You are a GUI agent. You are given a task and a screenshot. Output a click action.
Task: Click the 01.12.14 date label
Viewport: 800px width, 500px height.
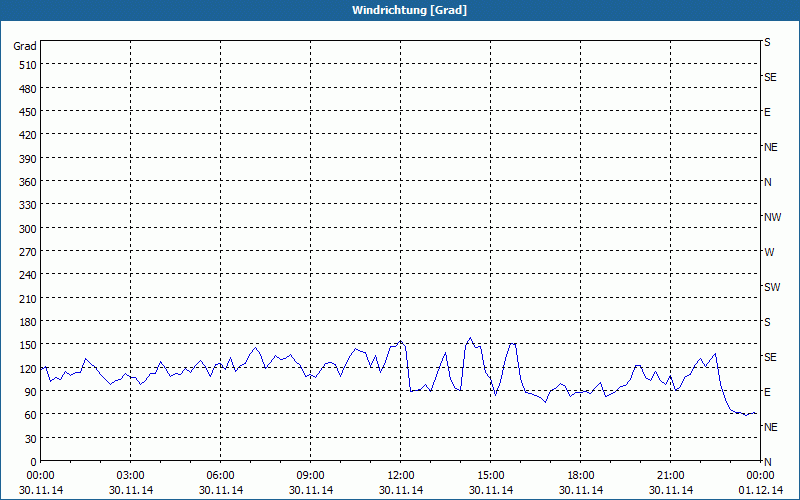(761, 490)
